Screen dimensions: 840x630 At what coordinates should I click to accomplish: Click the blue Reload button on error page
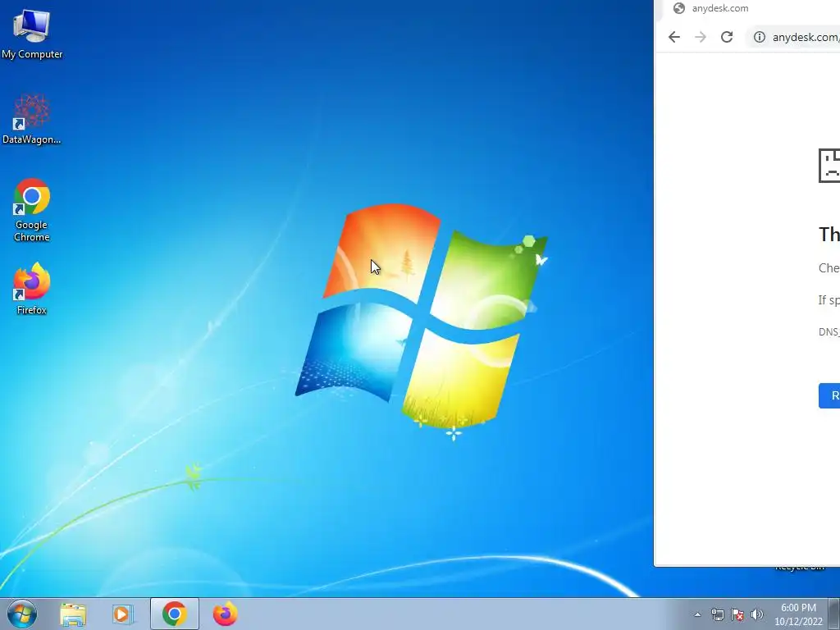click(829, 396)
